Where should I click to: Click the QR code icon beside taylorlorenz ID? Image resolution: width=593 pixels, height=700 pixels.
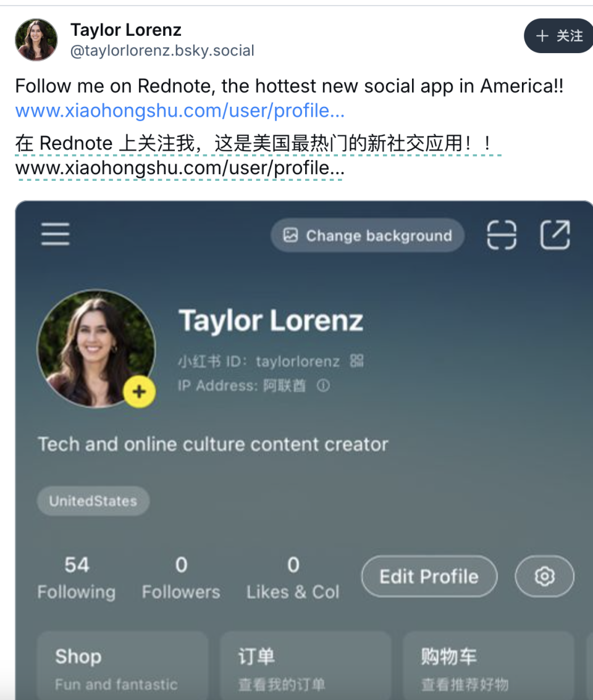pos(356,360)
